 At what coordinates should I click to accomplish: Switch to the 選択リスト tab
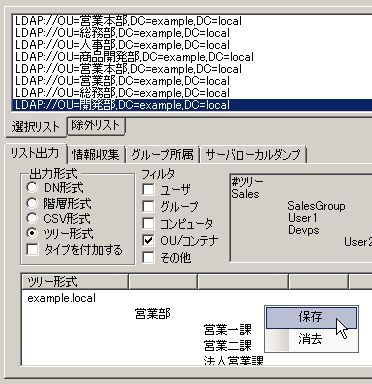[36, 127]
